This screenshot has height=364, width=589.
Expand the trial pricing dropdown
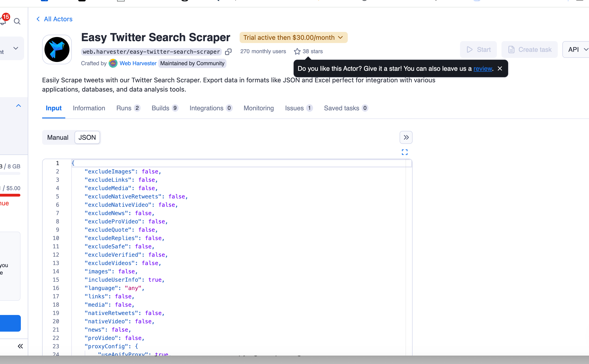(x=293, y=37)
